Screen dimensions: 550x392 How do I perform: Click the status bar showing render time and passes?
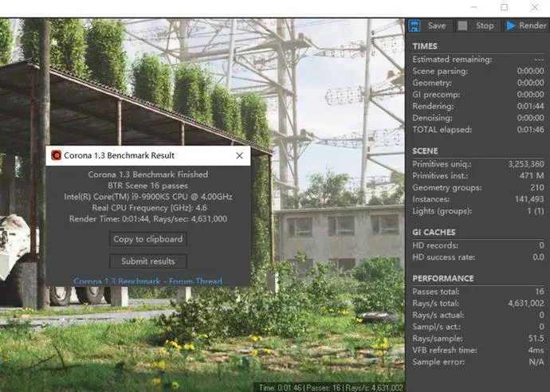pyautogui.click(x=331, y=388)
